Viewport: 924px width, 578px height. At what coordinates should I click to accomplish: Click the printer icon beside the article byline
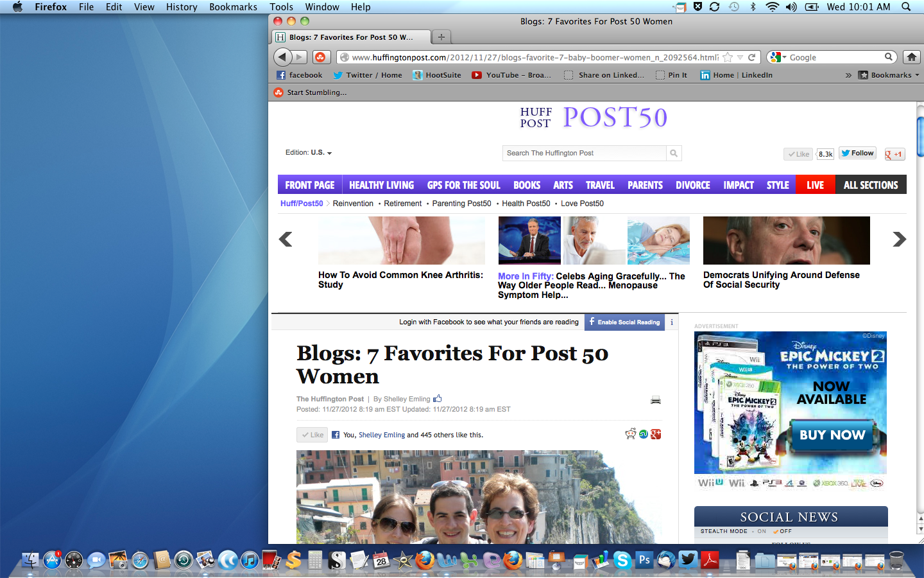(x=655, y=400)
